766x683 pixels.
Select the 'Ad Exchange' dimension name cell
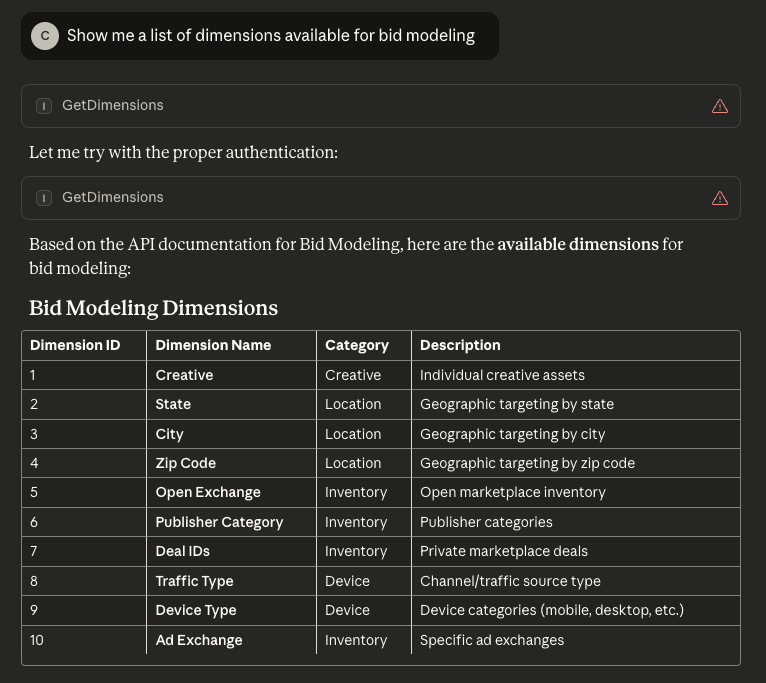pos(232,640)
